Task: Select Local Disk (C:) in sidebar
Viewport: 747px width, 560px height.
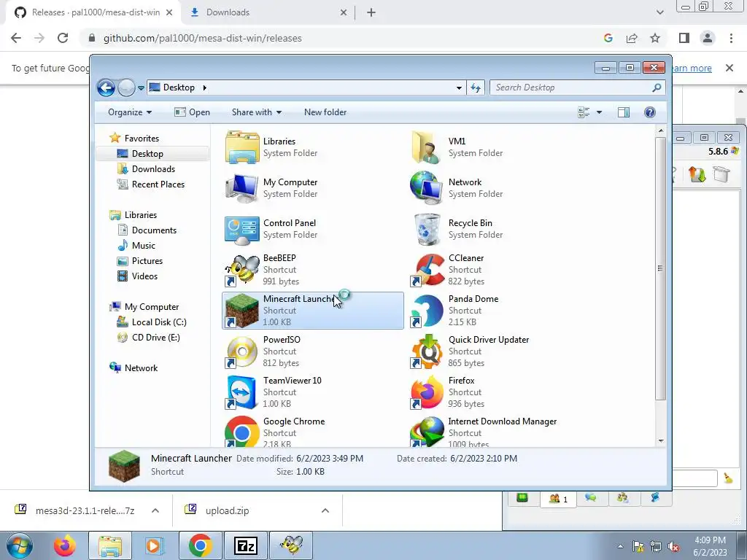Action: pos(159,322)
